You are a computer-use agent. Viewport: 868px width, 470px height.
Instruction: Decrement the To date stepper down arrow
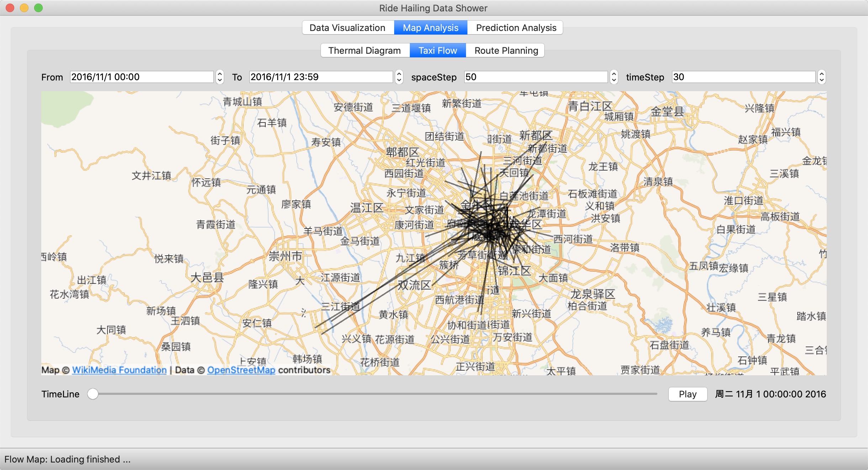point(399,80)
